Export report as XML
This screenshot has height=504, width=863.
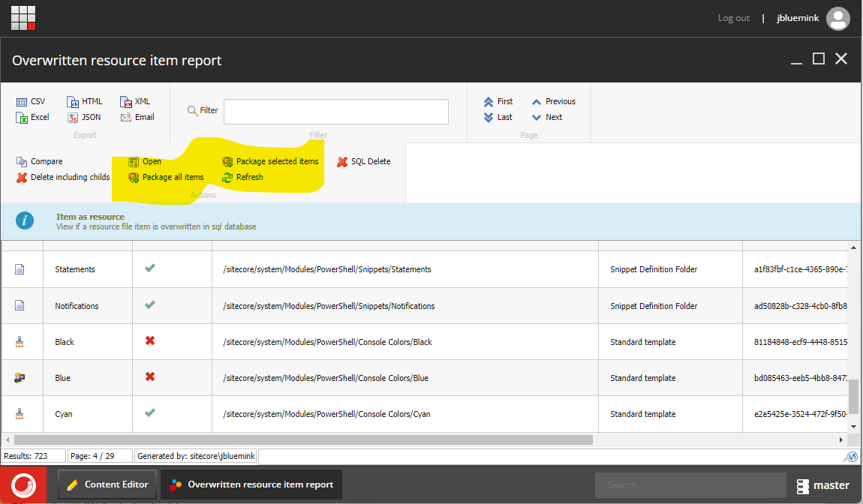(x=135, y=102)
